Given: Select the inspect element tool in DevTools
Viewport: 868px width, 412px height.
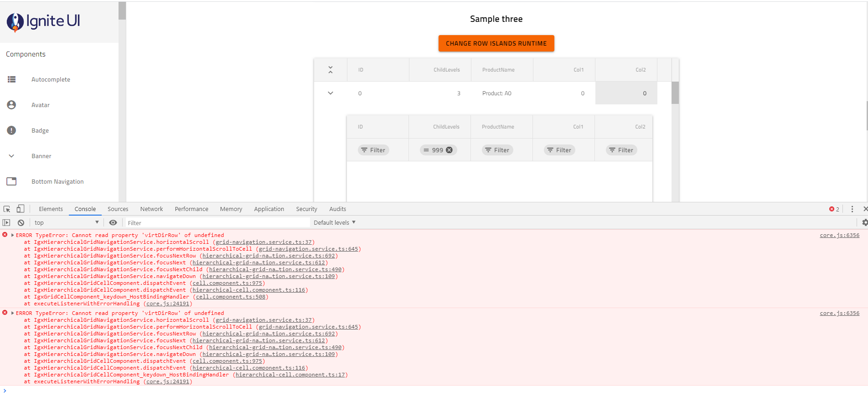Looking at the screenshot, I should point(6,208).
